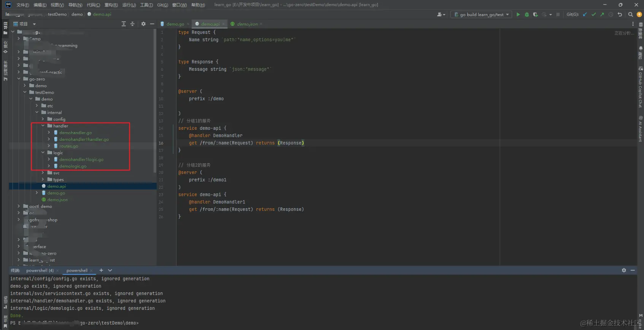
Task: Click testDemo breadcrumb in navigation bar
Action: (x=57, y=14)
